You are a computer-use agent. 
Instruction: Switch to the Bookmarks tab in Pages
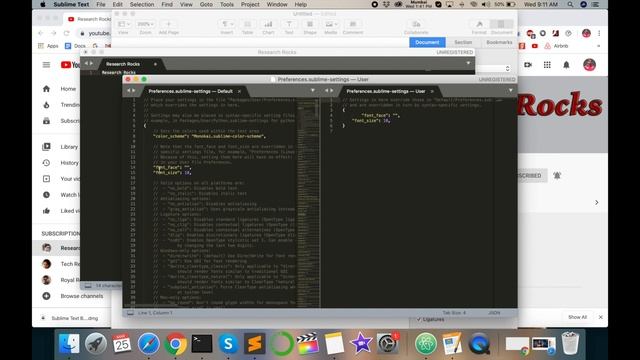[x=499, y=42]
